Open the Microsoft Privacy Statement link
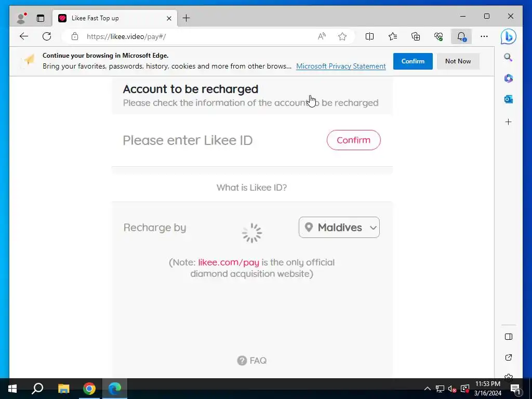 (x=341, y=66)
